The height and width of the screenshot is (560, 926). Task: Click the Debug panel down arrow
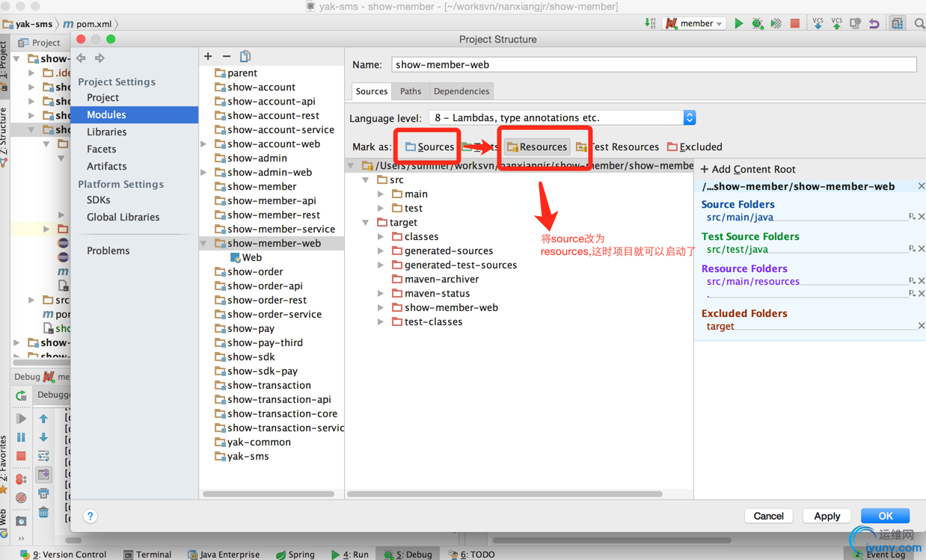tap(43, 437)
